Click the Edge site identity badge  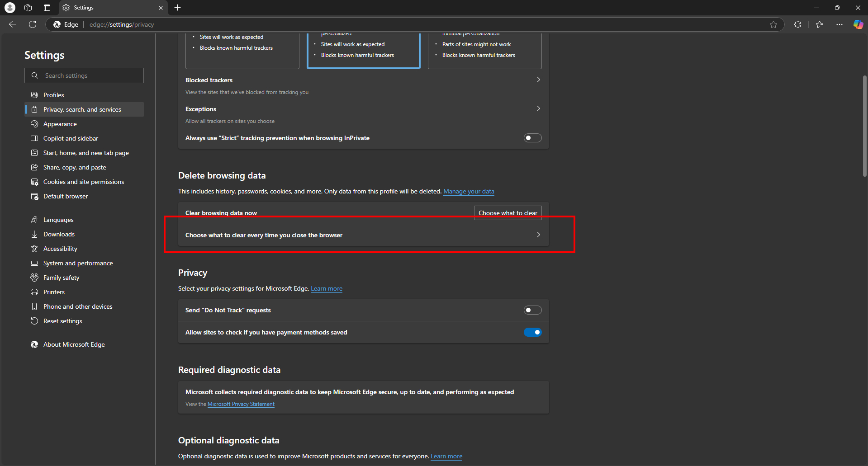tap(66, 24)
